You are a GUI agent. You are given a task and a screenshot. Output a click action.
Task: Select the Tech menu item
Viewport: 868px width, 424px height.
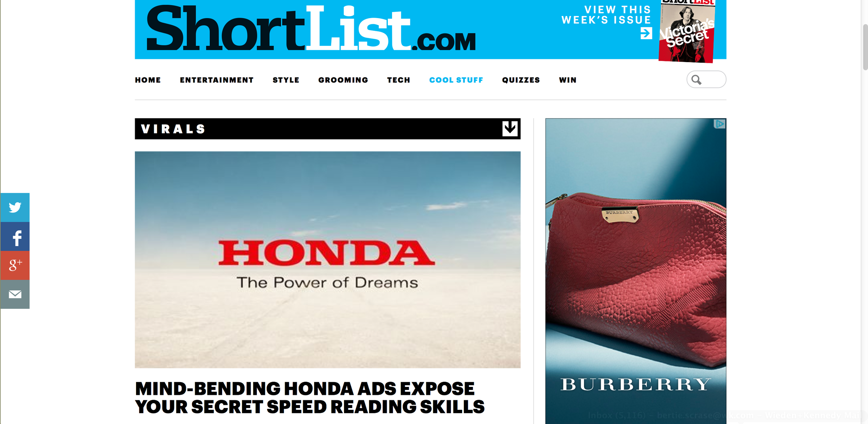pos(399,80)
